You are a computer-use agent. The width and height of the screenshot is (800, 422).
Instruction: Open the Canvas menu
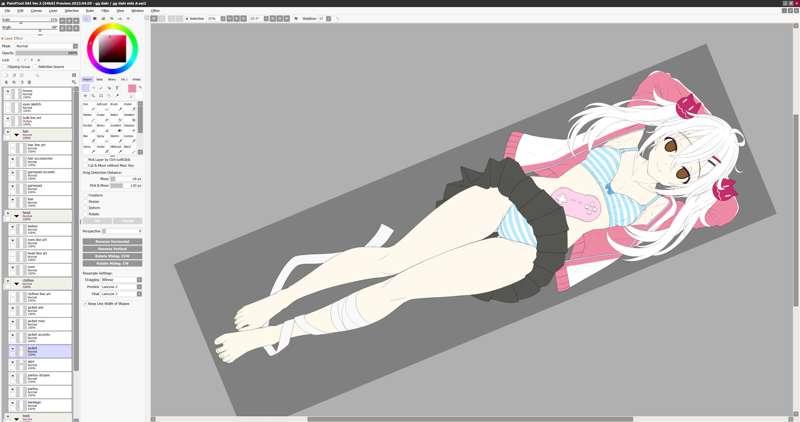tap(36, 10)
